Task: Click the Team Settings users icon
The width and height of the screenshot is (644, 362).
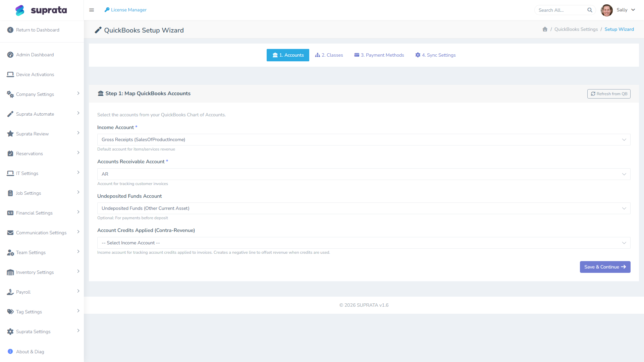Action: pyautogui.click(x=10, y=252)
